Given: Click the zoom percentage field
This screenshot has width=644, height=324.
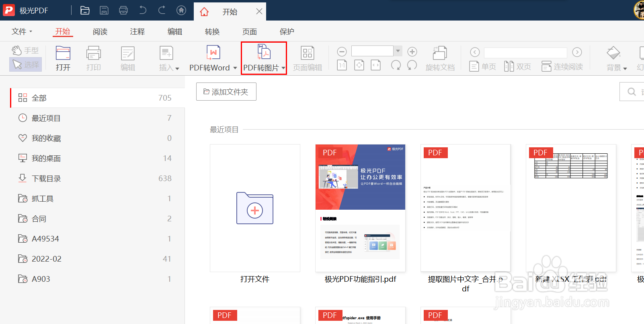Looking at the screenshot, I should tap(372, 51).
